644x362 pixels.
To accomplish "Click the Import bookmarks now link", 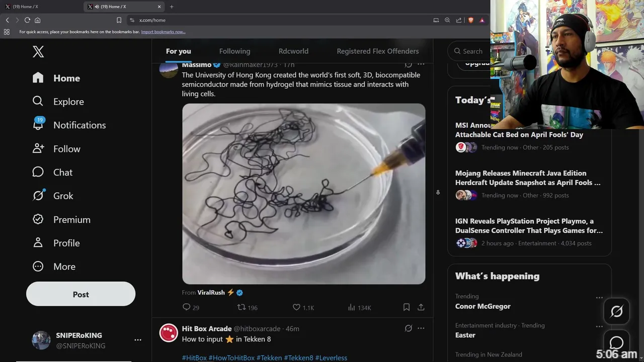I will tap(163, 32).
